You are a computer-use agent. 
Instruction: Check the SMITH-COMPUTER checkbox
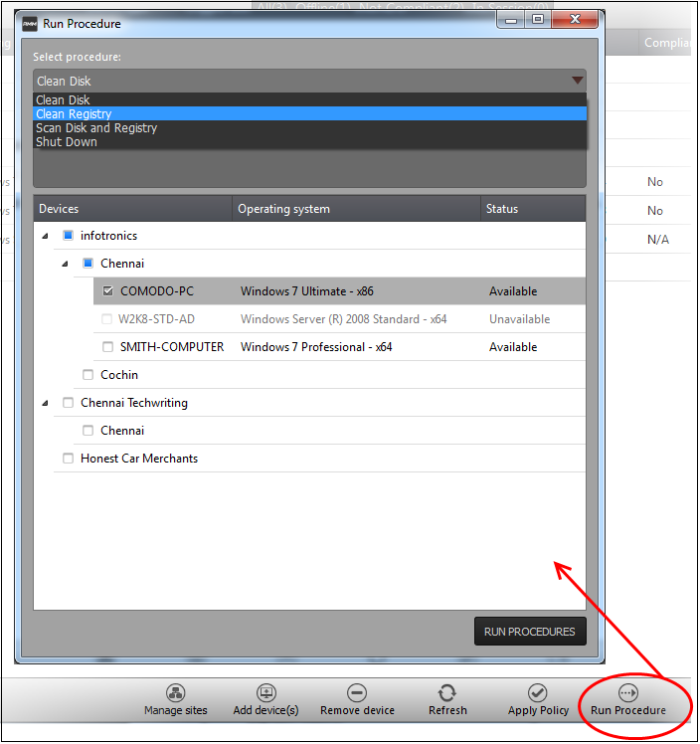coord(108,347)
